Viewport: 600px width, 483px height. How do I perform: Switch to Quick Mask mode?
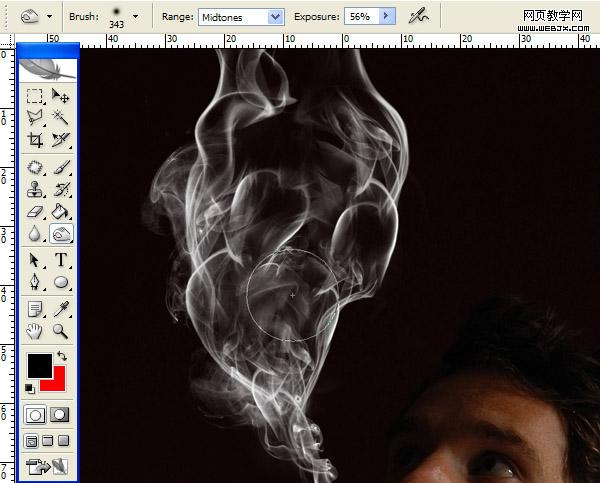(60, 415)
